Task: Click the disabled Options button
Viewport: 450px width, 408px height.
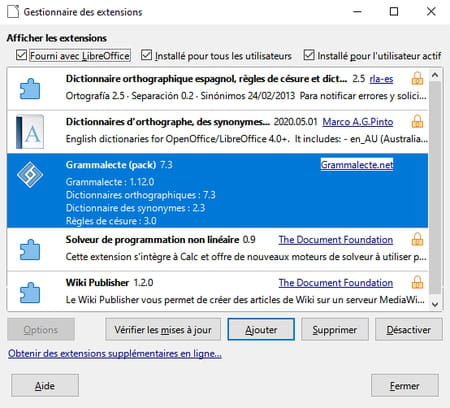Action: [41, 330]
